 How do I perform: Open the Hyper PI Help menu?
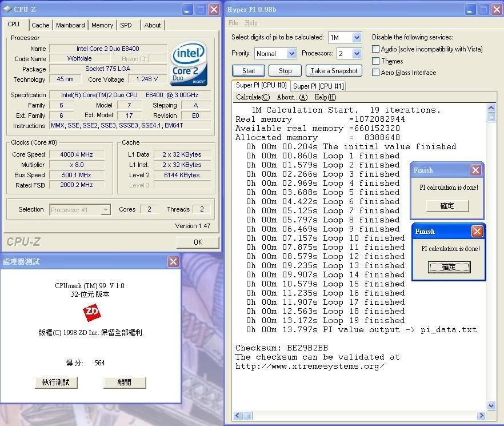(x=251, y=23)
